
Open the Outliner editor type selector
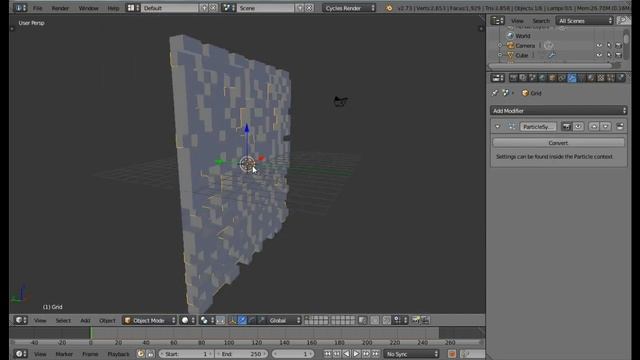(497, 20)
